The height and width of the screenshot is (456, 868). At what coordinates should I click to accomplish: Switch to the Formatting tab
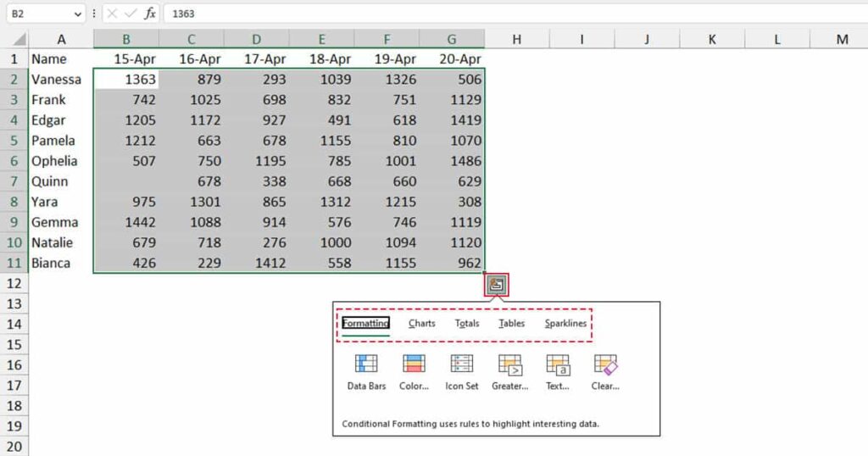[365, 323]
